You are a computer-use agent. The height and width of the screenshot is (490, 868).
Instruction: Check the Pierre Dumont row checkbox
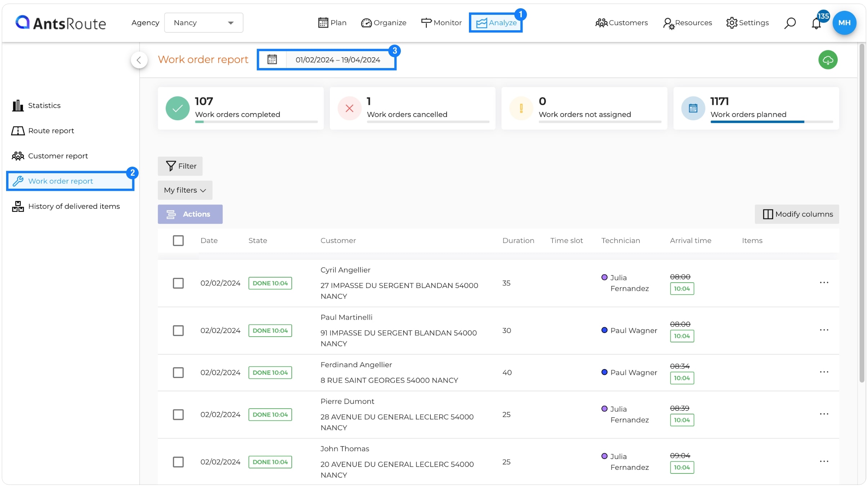coord(178,415)
